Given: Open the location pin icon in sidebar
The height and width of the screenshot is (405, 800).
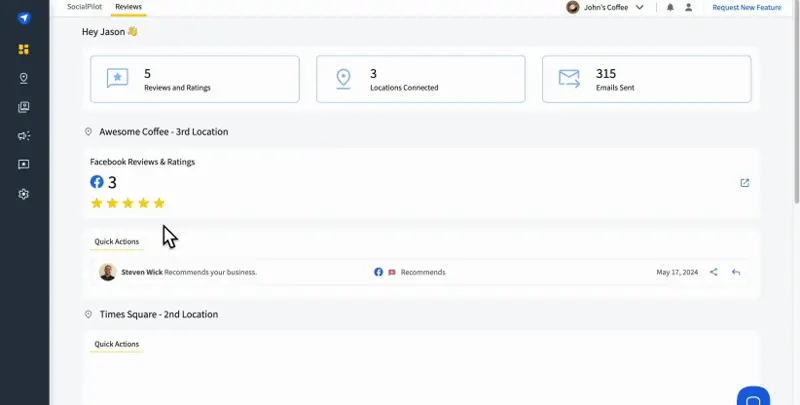Looking at the screenshot, I should click(x=24, y=78).
